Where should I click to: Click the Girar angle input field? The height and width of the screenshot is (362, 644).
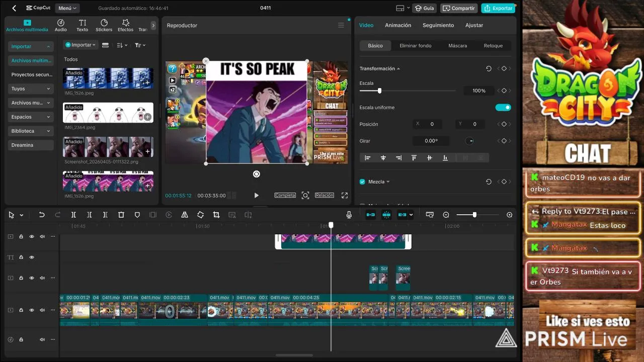click(431, 141)
